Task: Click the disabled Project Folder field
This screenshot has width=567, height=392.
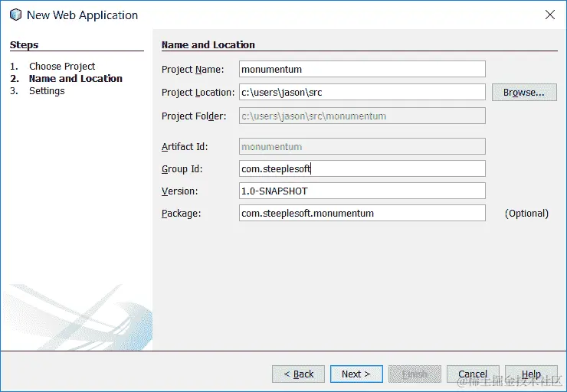Action: 362,116
